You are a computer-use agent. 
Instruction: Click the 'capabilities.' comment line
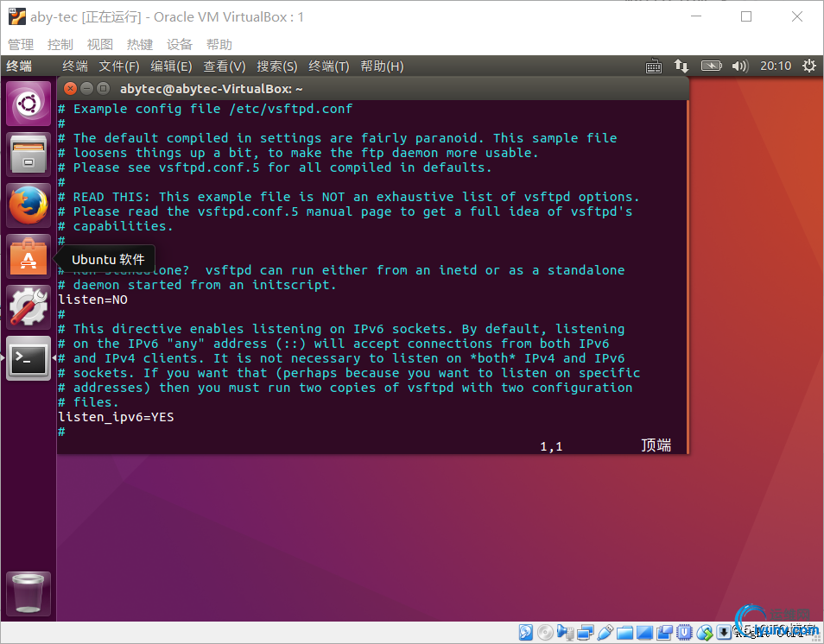tap(115, 226)
